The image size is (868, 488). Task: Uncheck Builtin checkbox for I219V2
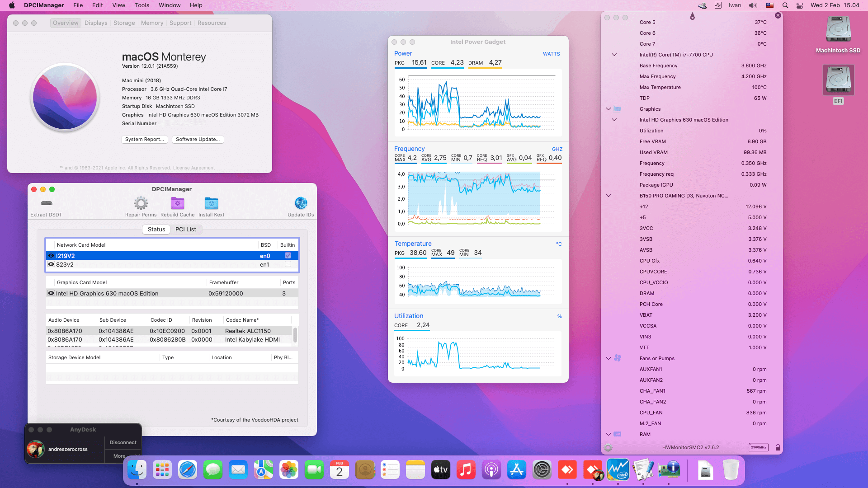(288, 256)
